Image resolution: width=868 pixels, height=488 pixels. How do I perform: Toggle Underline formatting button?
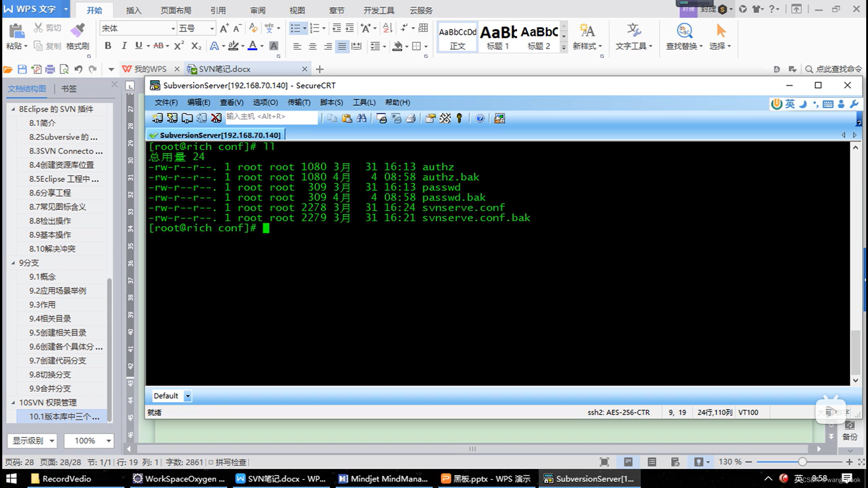pyautogui.click(x=139, y=46)
